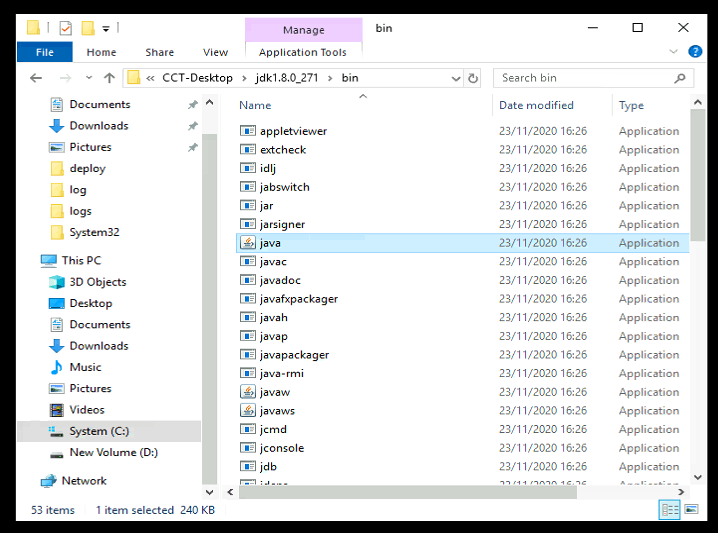This screenshot has width=718, height=533.
Task: Click the java application icon
Action: [x=248, y=243]
